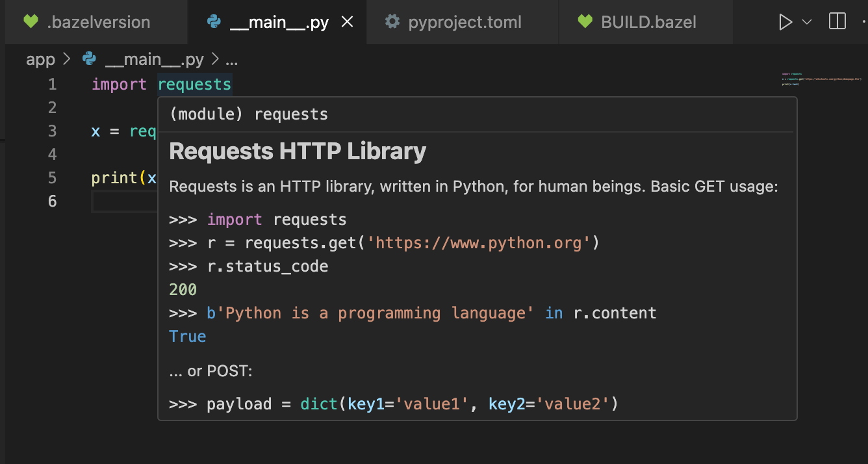
Task: Split the editor to the right
Action: tap(837, 22)
